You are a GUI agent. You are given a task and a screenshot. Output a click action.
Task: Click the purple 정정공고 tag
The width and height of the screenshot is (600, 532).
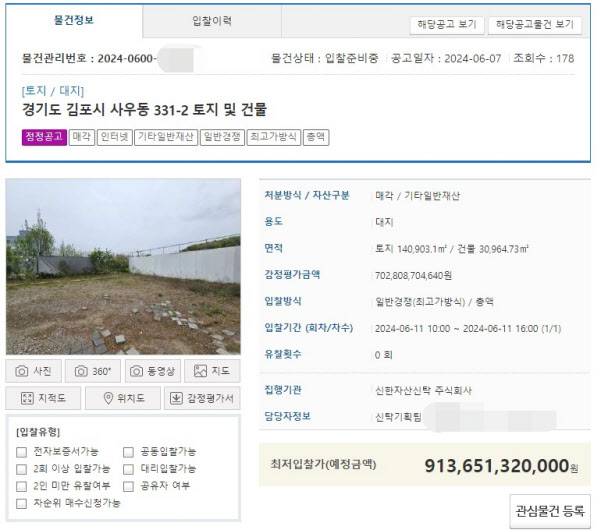44,137
